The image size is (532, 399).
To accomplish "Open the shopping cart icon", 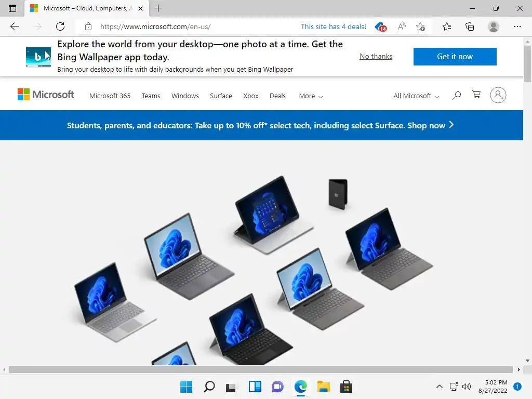I will (x=476, y=95).
